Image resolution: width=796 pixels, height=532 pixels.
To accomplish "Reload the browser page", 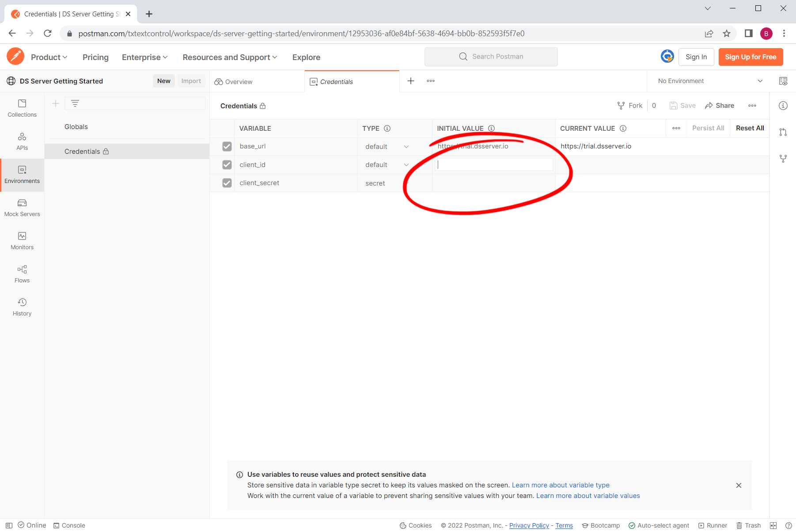I will 48,33.
